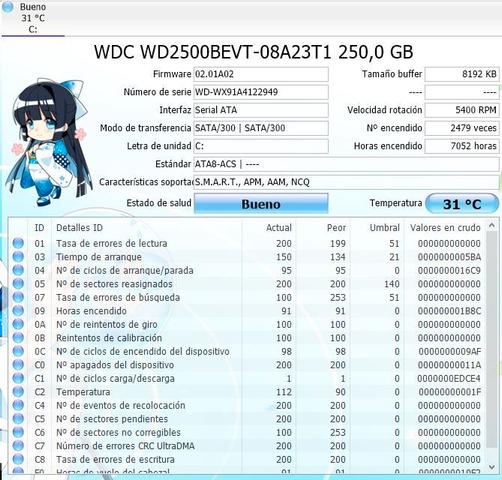Click the transfer mode field SATA/300 | SATA/300

coord(261,128)
